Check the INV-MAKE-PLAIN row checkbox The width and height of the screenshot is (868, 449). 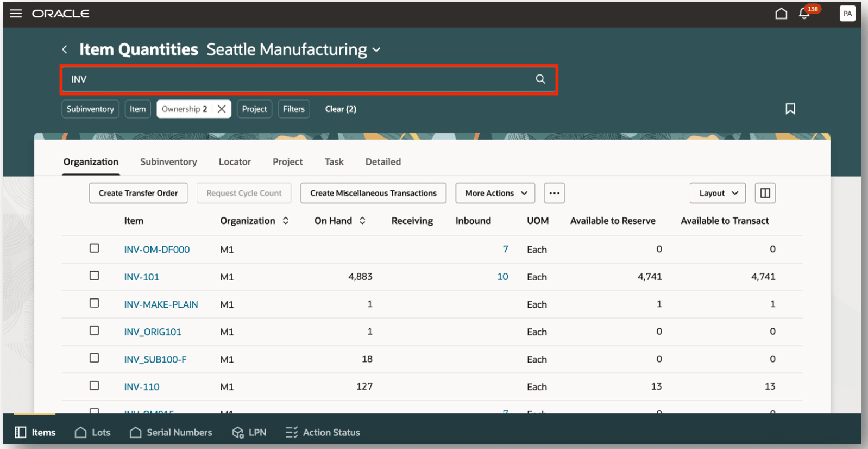click(95, 303)
